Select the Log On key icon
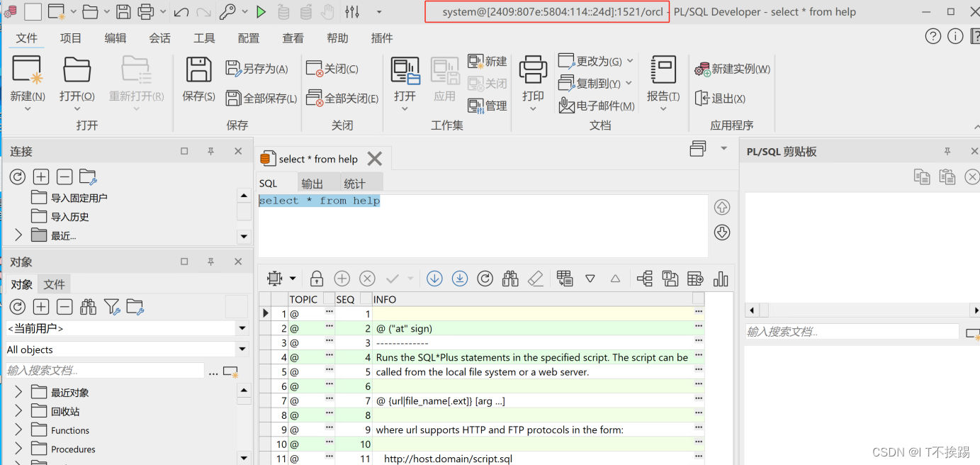980x465 pixels. (228, 12)
